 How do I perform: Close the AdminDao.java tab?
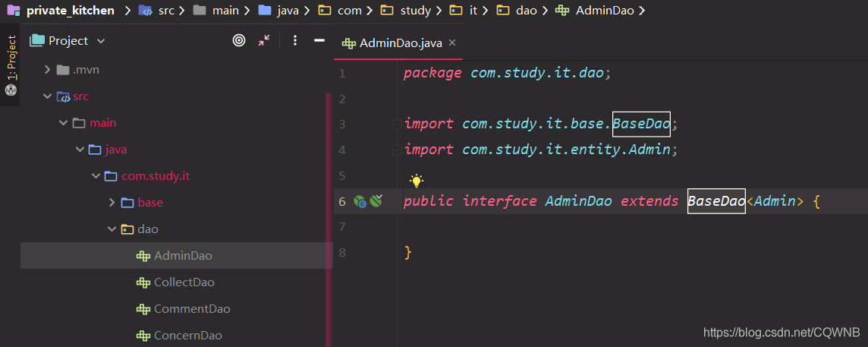pyautogui.click(x=451, y=43)
